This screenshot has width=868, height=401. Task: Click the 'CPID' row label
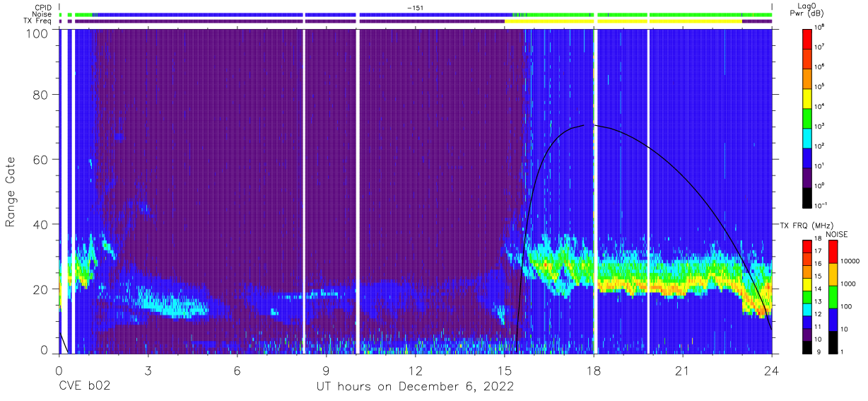coord(45,7)
